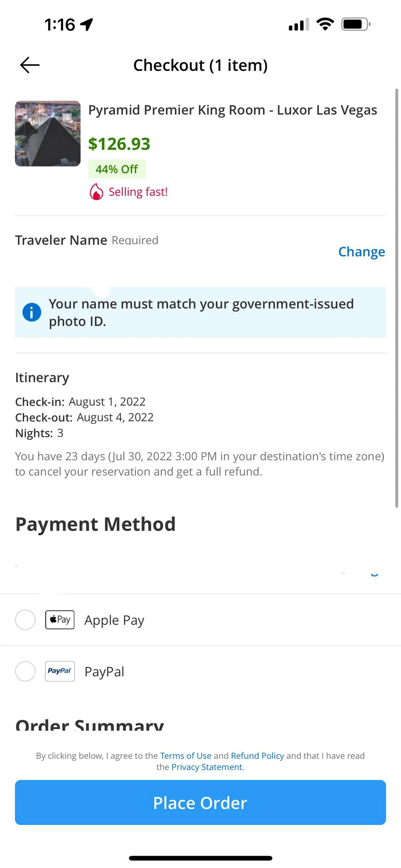Tap the Wi-Fi status icon
Screen dimensions: 401x868
click(x=325, y=25)
